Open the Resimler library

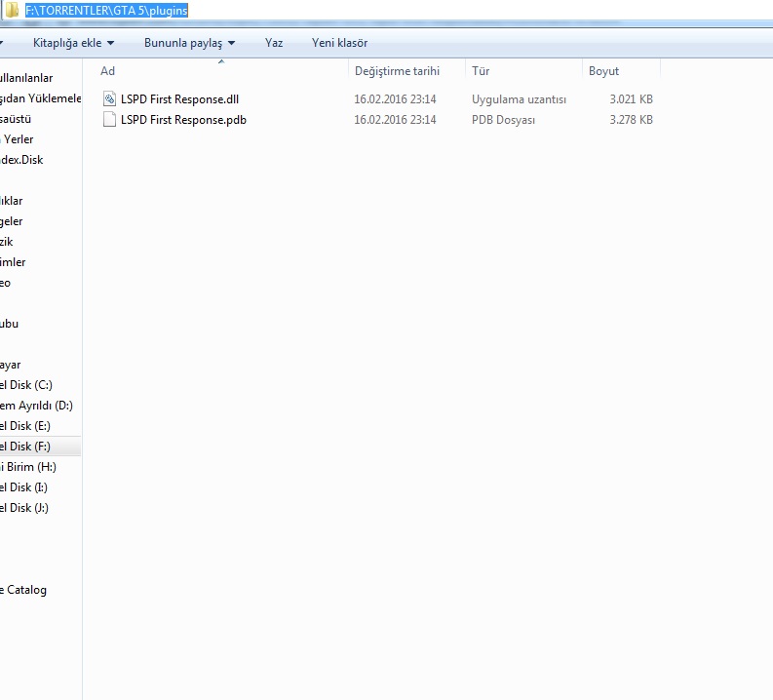point(13,262)
